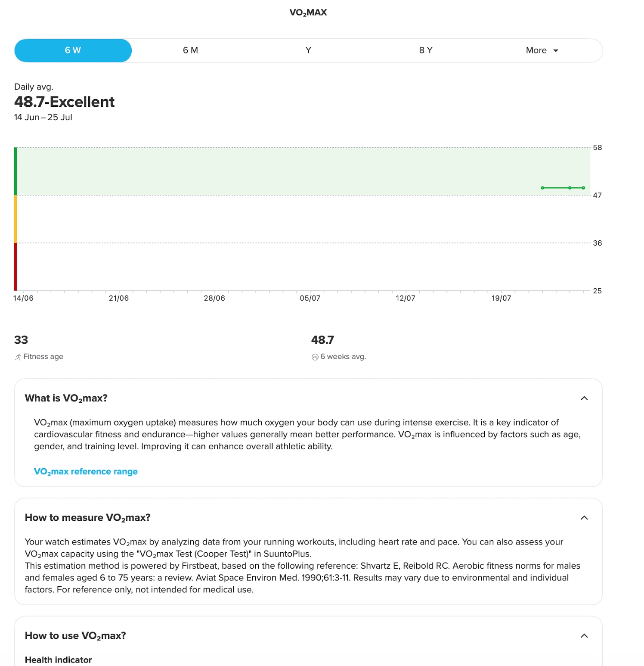Click the yellow zone color bar

[15, 219]
